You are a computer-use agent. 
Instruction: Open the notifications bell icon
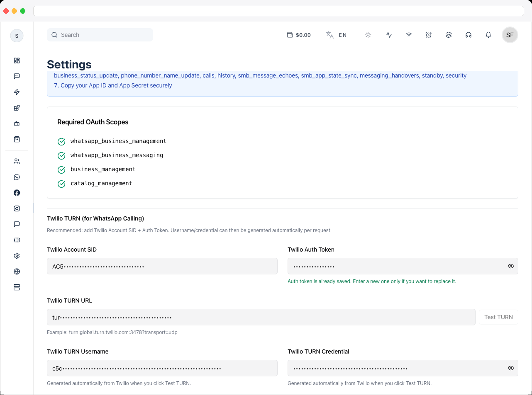coord(488,35)
